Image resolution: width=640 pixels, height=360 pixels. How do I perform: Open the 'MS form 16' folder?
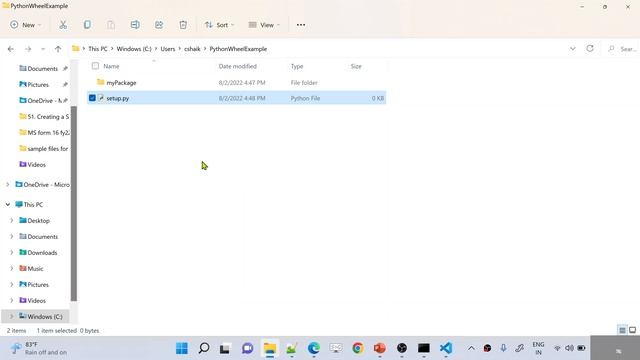point(44,133)
